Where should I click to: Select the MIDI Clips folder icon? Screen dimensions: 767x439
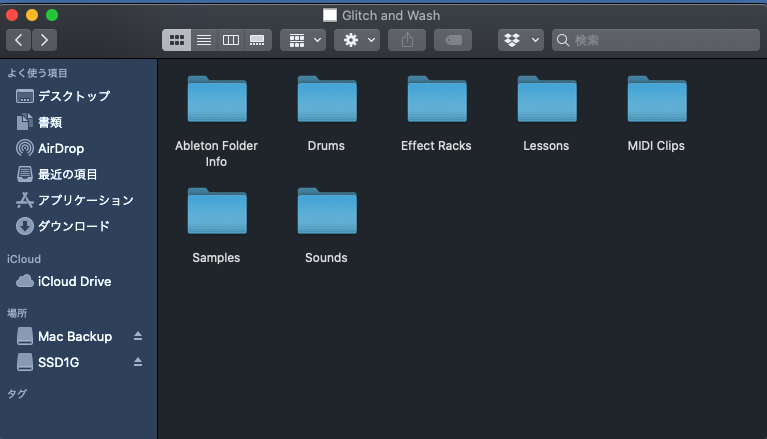click(657, 99)
